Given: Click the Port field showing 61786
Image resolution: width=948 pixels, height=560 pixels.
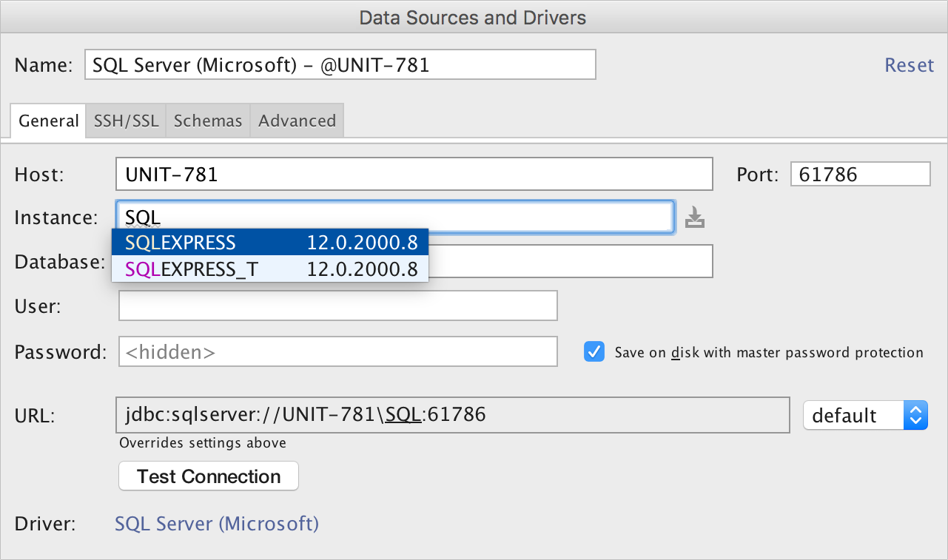Looking at the screenshot, I should [x=860, y=175].
